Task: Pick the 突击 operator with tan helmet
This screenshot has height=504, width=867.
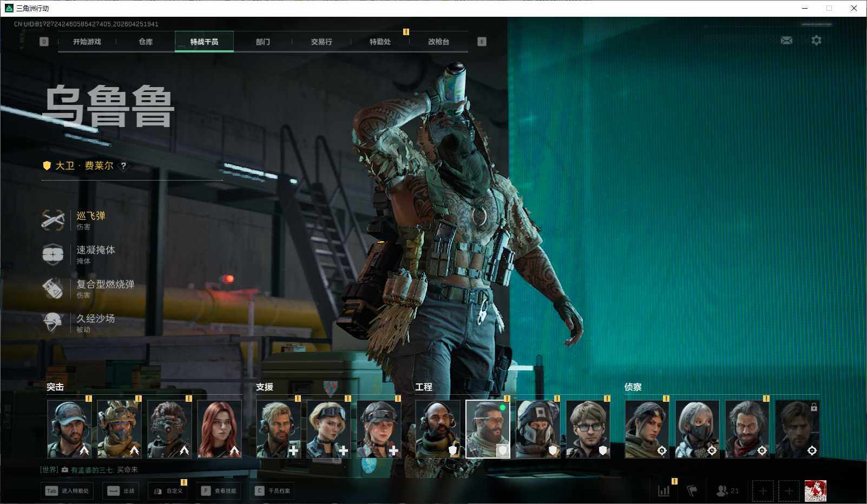Action: pyautogui.click(x=119, y=429)
